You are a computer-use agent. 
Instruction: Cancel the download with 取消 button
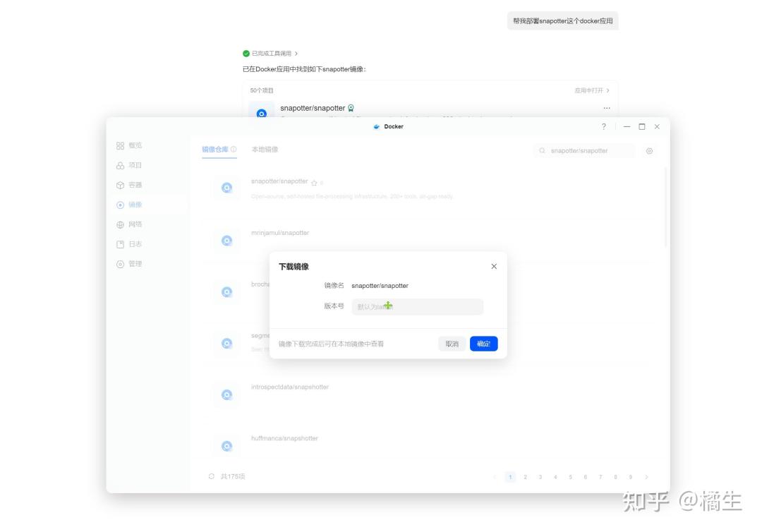tap(452, 344)
